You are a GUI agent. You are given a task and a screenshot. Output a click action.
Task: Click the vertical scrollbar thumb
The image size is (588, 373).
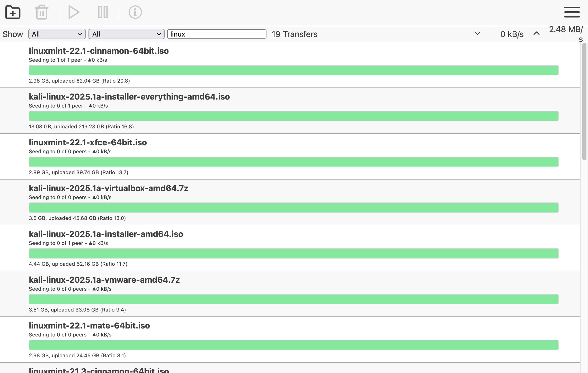tap(584, 102)
